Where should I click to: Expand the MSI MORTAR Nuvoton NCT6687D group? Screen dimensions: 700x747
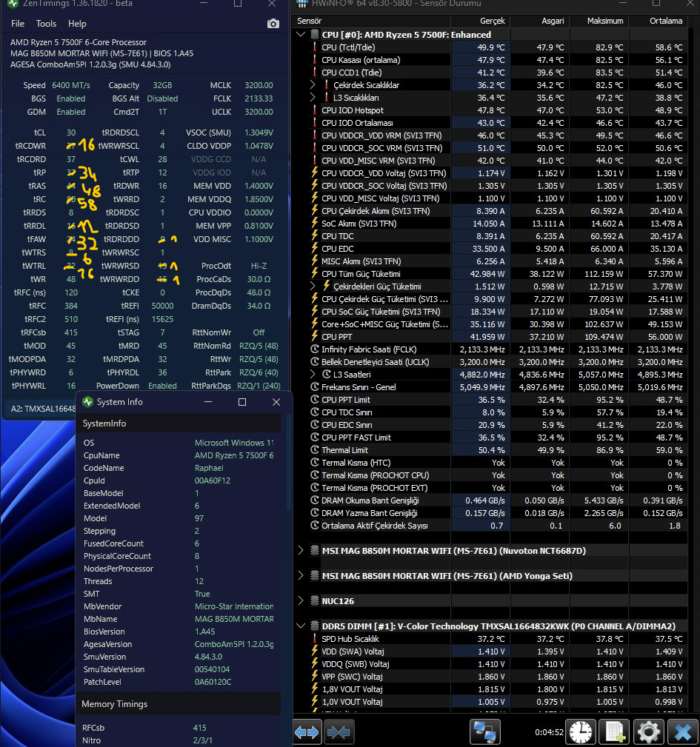tap(301, 550)
